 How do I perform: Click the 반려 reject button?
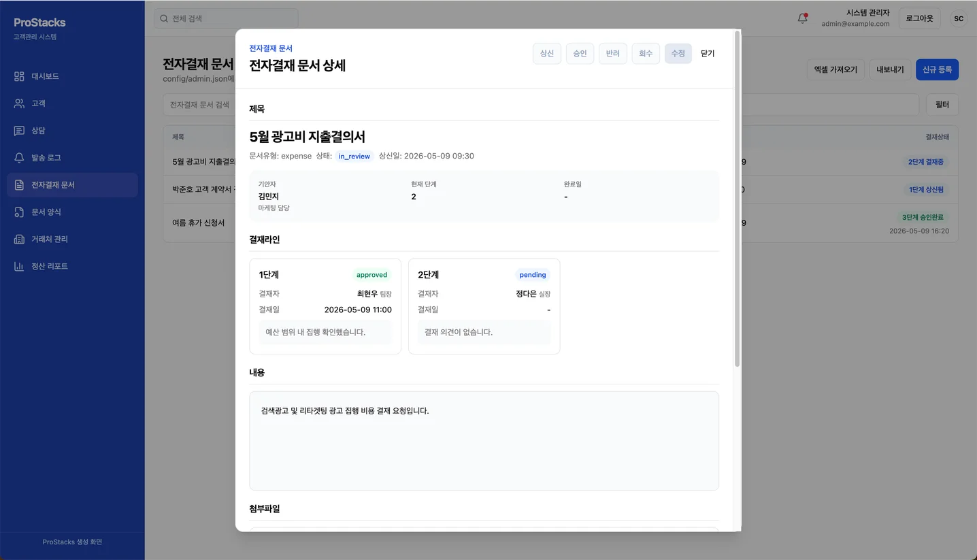point(613,54)
